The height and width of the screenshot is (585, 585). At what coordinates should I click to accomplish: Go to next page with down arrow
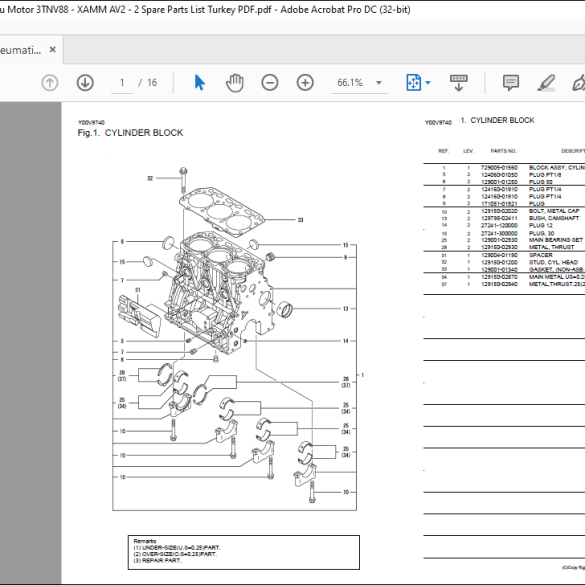click(85, 82)
